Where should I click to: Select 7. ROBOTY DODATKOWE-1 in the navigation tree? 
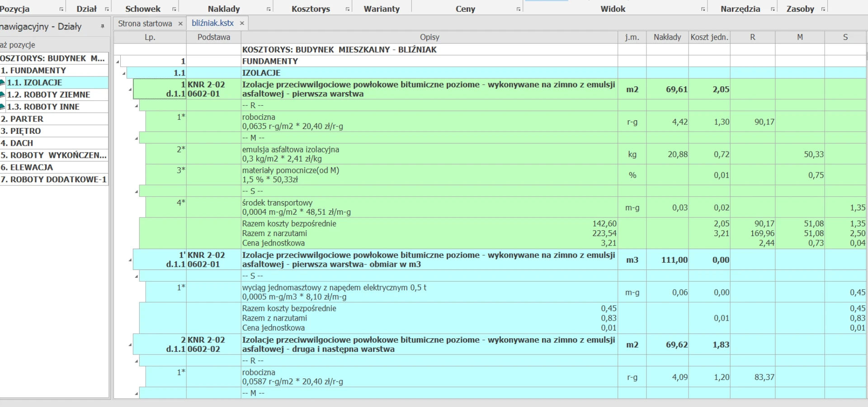54,180
